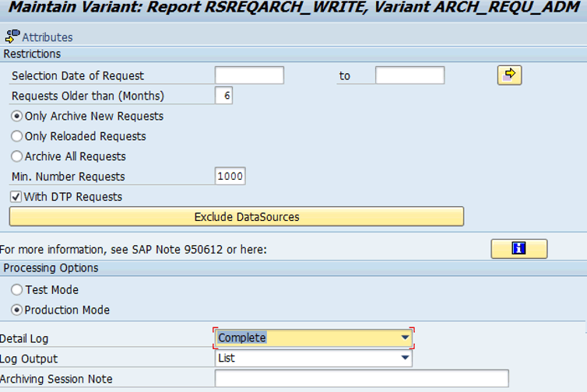Image resolution: width=587 pixels, height=392 pixels.
Task: Select Production Mode radio button
Action: click(x=17, y=310)
